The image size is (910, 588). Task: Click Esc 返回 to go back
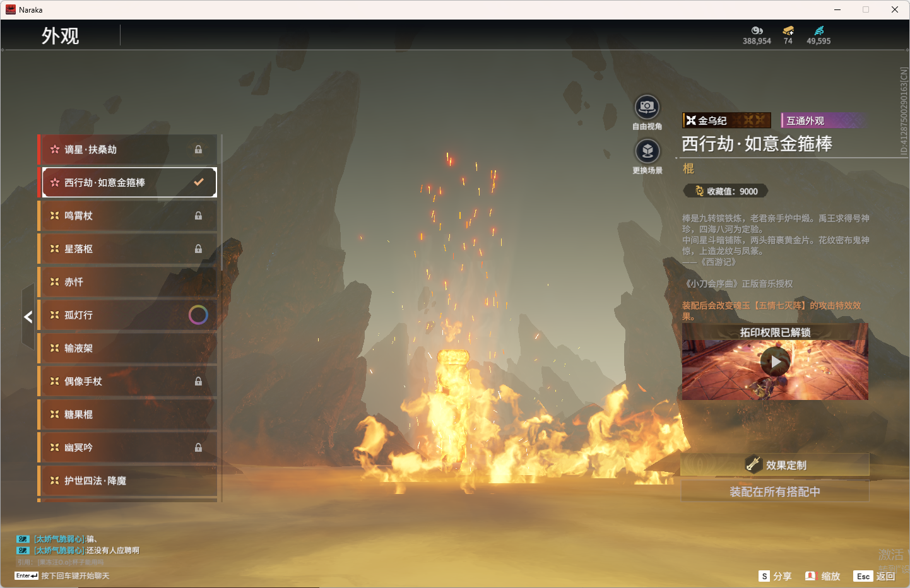click(x=875, y=576)
